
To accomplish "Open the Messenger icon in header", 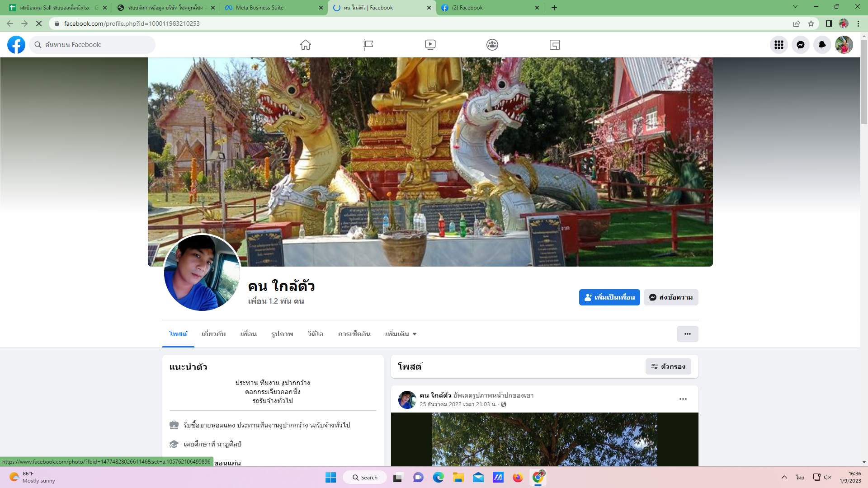I will click(x=800, y=45).
